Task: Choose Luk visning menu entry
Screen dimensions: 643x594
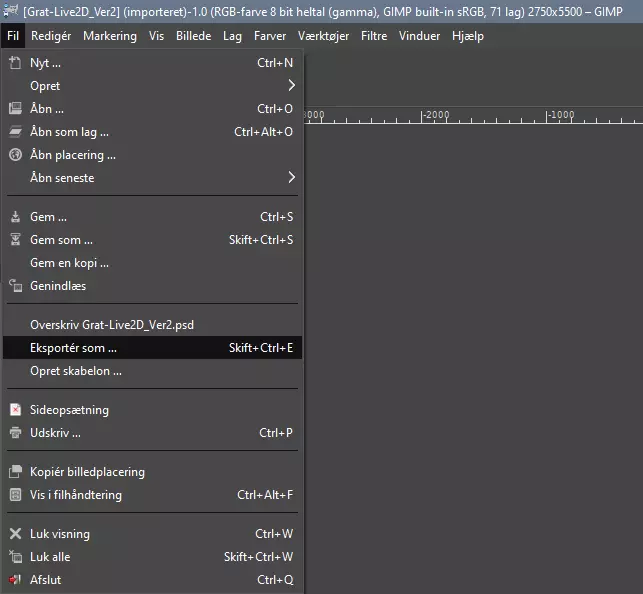Action: point(152,533)
